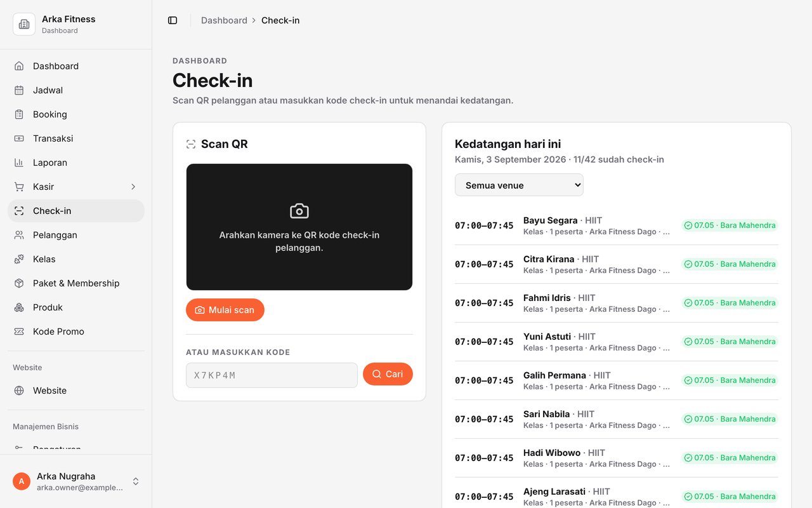Image resolution: width=812 pixels, height=508 pixels.
Task: Select Pelanggan in the sidebar
Action: coord(76,235)
